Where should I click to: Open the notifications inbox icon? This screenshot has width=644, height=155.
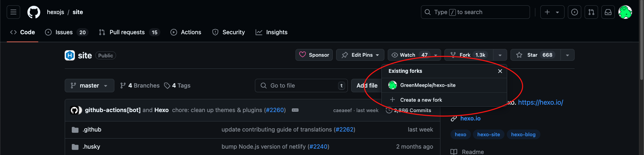608,12
